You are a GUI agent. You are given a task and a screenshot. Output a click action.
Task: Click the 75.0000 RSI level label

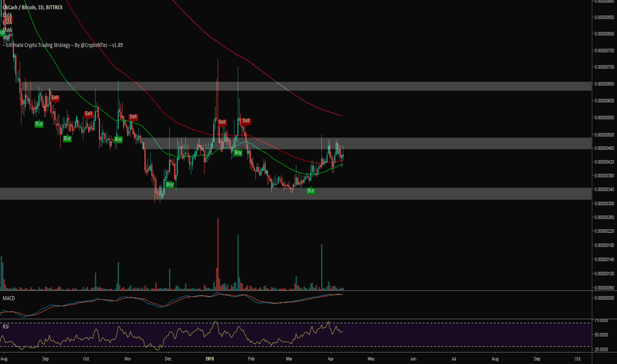(601, 321)
